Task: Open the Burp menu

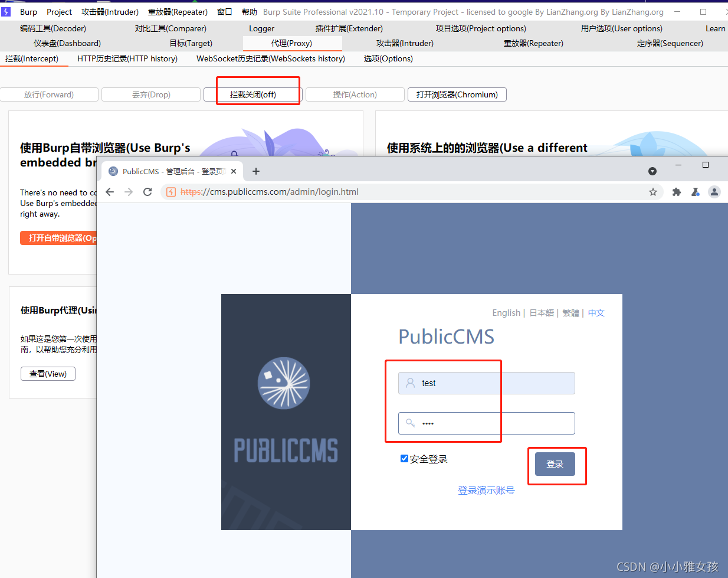Action: point(28,12)
